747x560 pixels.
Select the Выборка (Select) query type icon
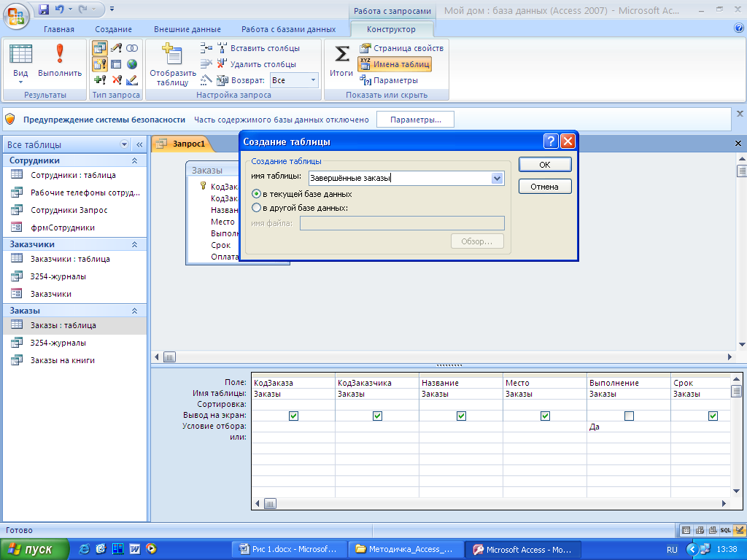pos(99,48)
